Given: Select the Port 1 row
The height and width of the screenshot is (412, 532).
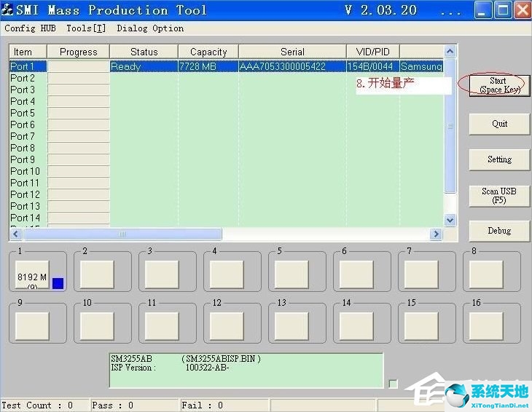Looking at the screenshot, I should tap(226, 66).
